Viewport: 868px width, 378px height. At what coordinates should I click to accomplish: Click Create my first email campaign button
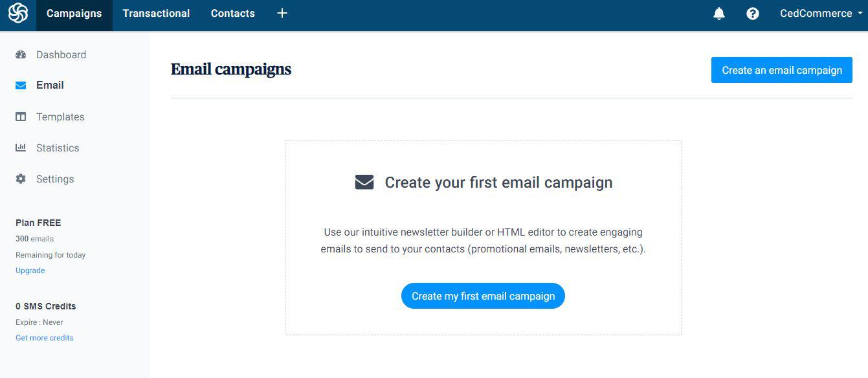click(483, 296)
